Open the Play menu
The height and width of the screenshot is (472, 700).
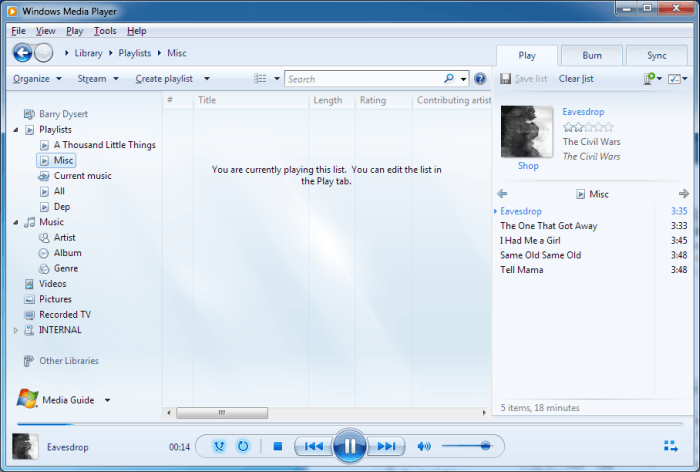click(74, 31)
